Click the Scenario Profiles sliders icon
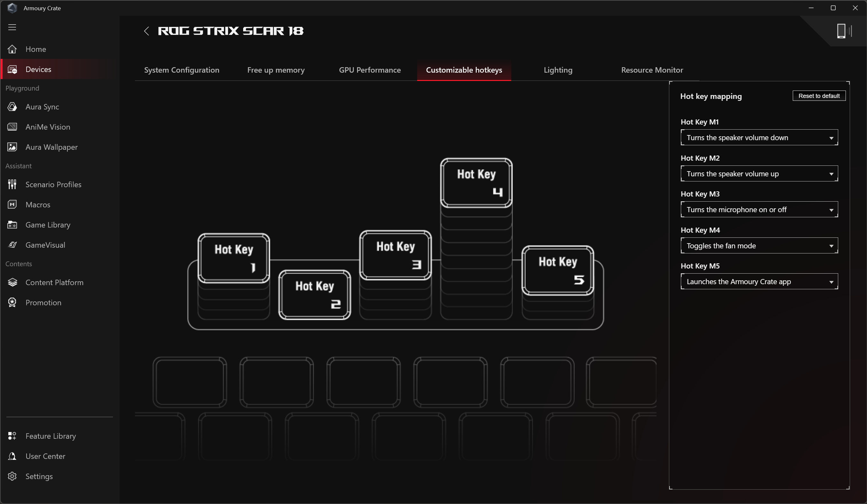This screenshot has width=867, height=504. (12, 184)
